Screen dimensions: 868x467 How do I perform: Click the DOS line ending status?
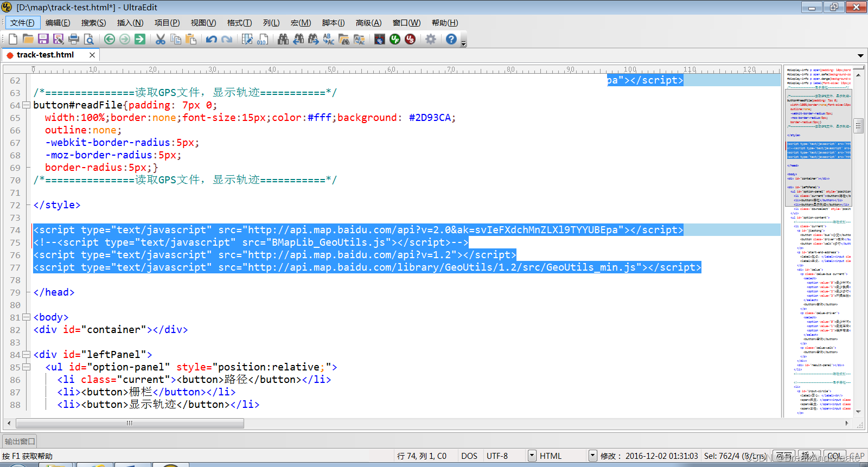tap(469, 456)
